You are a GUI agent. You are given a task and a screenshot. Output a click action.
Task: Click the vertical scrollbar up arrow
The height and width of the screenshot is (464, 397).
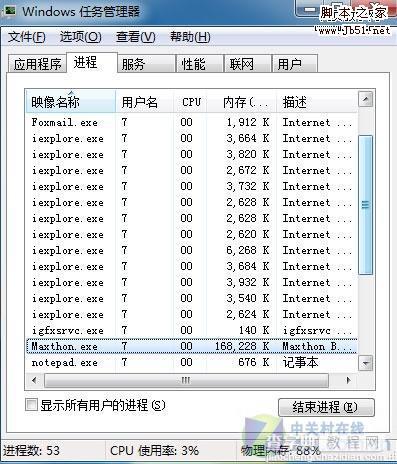(x=366, y=99)
